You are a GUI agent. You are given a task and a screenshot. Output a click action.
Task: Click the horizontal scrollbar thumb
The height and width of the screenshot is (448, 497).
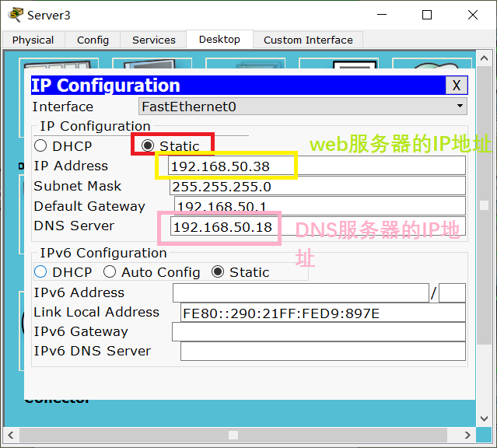(233, 435)
